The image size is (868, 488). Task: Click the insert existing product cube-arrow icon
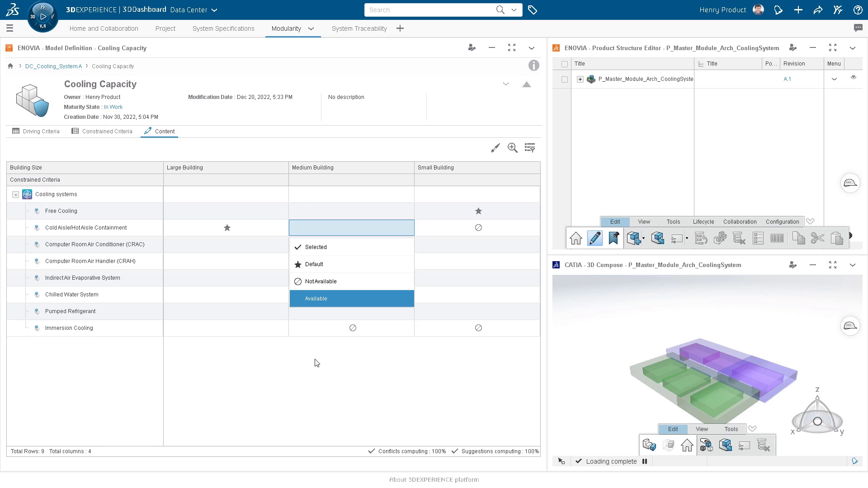coord(658,238)
